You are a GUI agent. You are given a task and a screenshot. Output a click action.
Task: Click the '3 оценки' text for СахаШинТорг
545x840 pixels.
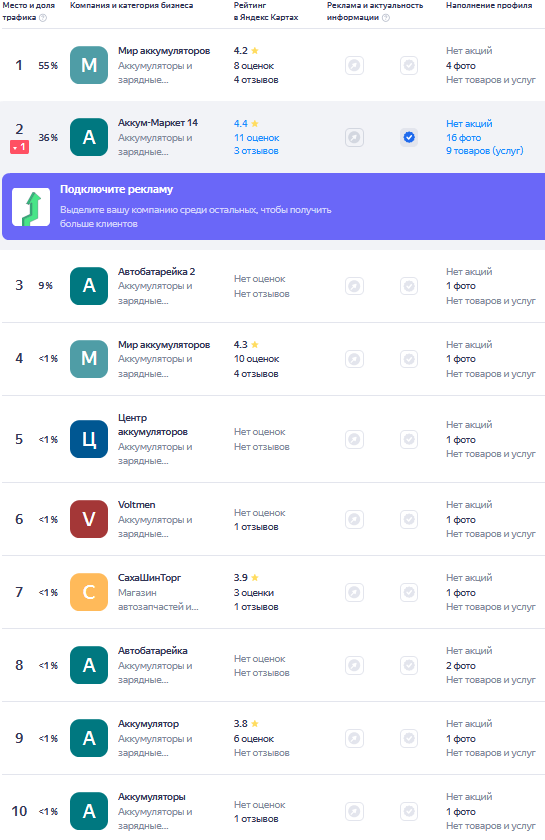coord(254,592)
